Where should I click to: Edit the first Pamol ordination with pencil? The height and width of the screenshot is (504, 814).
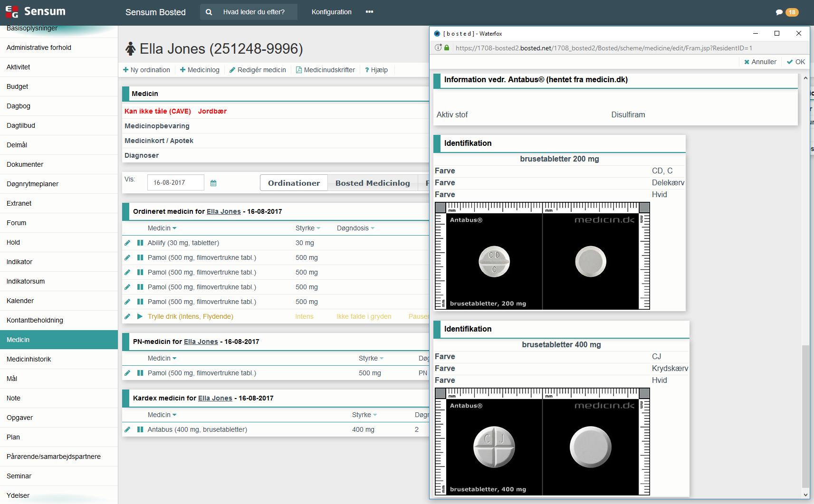tap(127, 257)
